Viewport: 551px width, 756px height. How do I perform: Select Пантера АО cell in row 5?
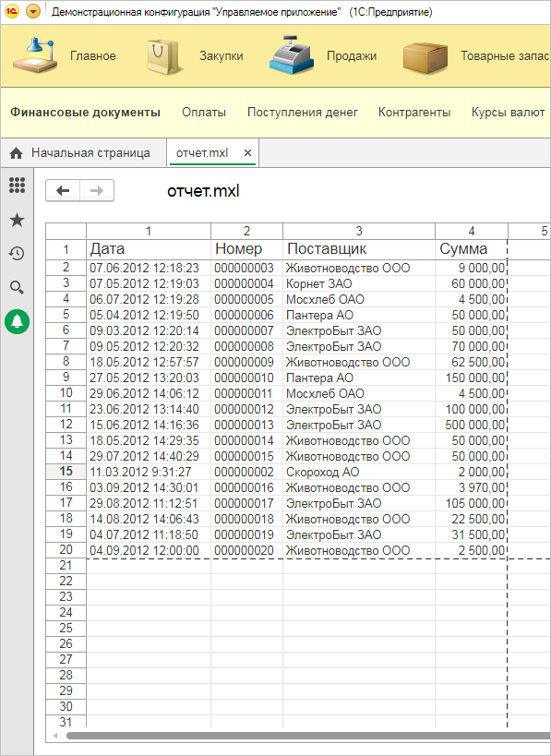tap(359, 315)
